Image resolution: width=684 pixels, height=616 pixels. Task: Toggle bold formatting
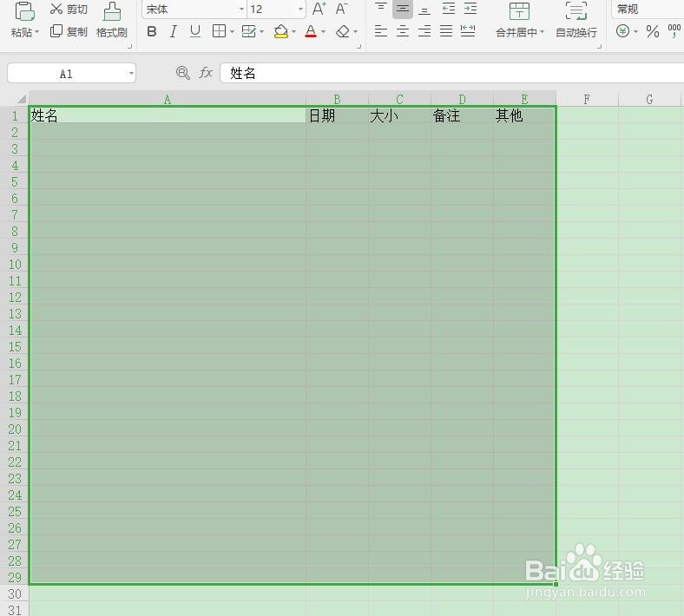click(152, 31)
